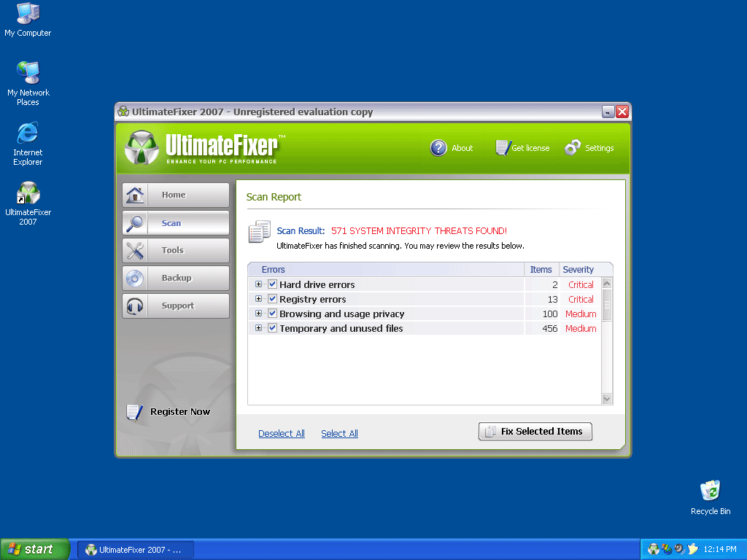Image resolution: width=747 pixels, height=560 pixels.
Task: Go to the Backup section
Action: point(175,278)
